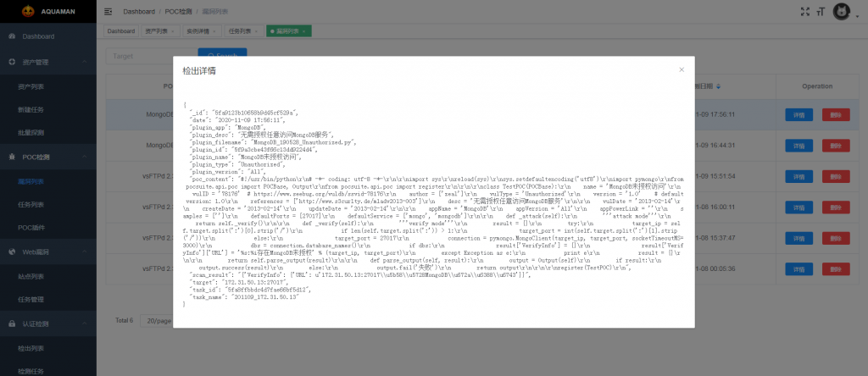Click the "task_name" line in the JSON
The height and width of the screenshot is (376, 868).
click(244, 297)
